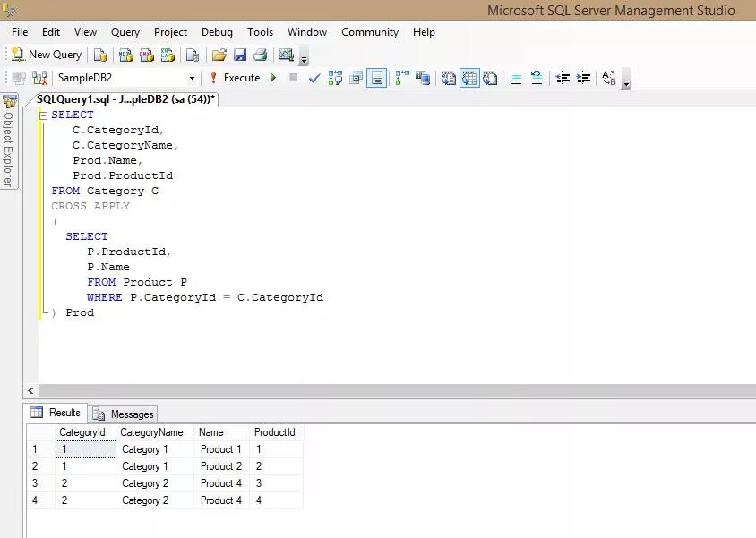The height and width of the screenshot is (538, 756).
Task: Click the Change Connection icon
Action: click(39, 78)
